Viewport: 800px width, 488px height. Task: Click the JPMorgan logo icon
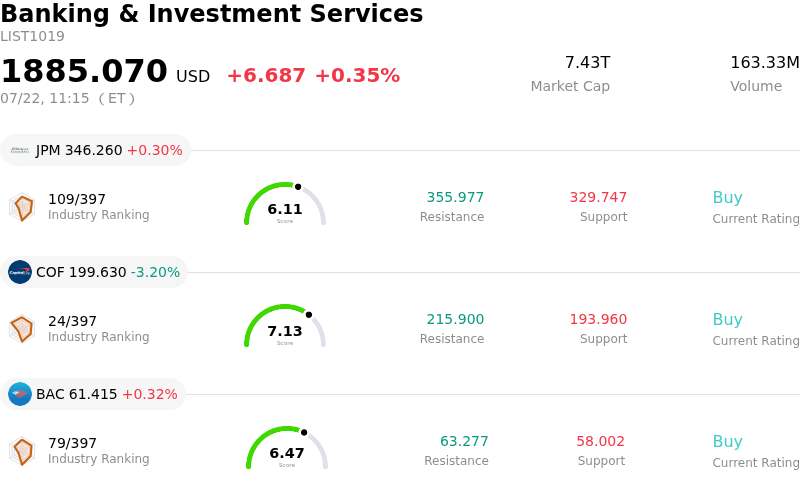pos(20,151)
